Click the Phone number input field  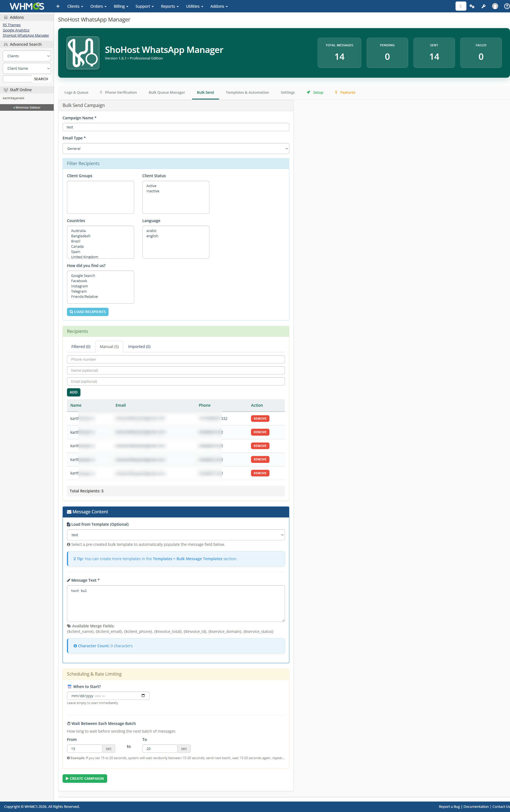pos(176,360)
